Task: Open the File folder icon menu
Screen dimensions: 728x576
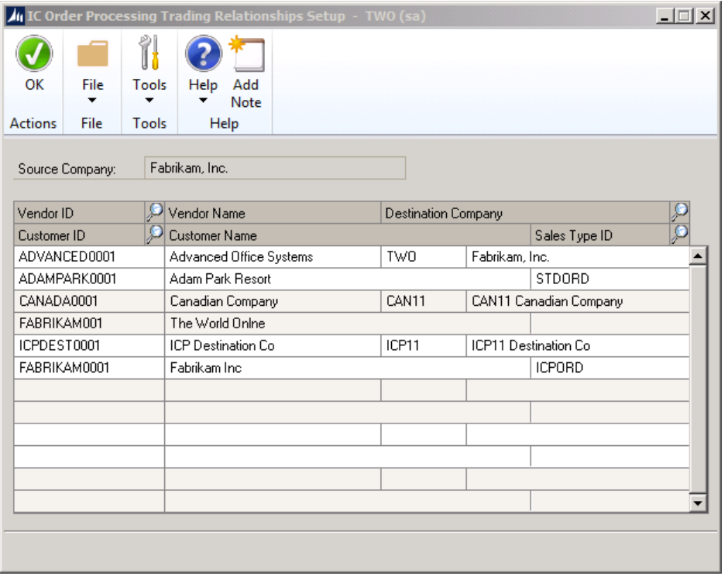Action: point(92,54)
